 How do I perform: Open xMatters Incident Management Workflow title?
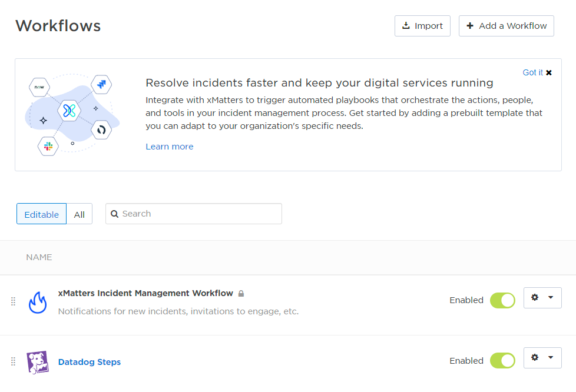(145, 293)
